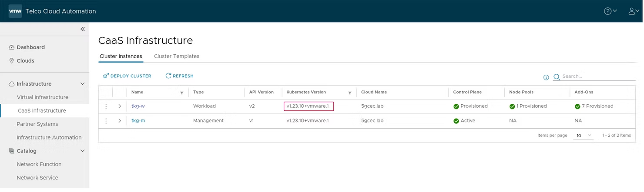Open Virtual Infrastructure in sidebar
This screenshot has height=192, width=644.
tap(43, 97)
